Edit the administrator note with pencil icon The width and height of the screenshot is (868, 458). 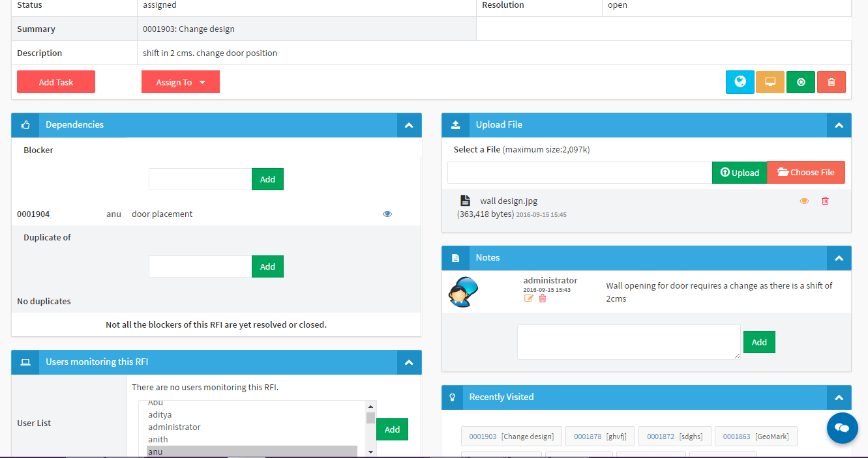click(529, 298)
